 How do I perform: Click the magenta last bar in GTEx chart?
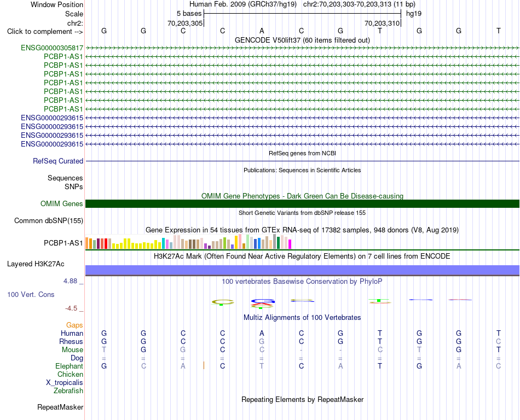290,244
